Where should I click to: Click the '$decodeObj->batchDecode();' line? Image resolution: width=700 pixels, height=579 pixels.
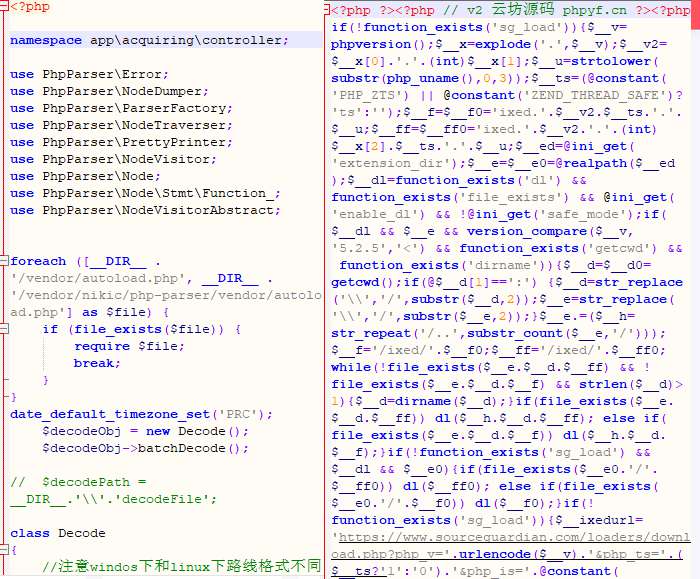coord(145,448)
